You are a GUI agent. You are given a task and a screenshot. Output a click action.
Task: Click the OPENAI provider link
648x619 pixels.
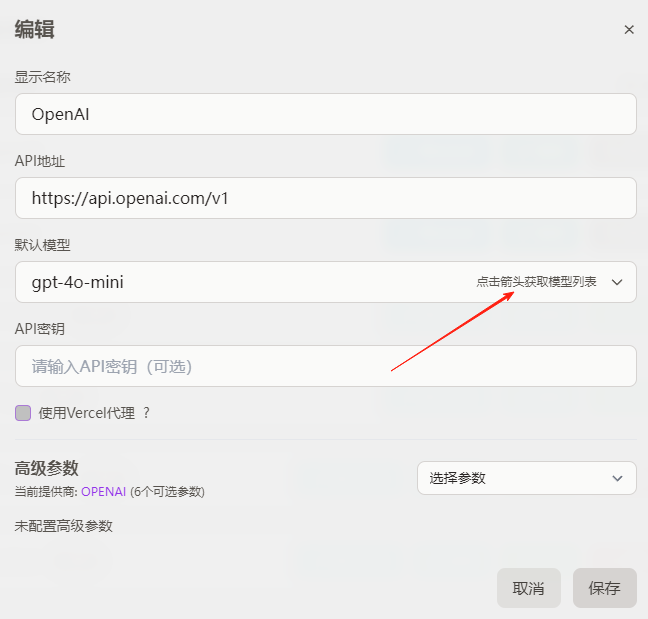pyautogui.click(x=103, y=492)
